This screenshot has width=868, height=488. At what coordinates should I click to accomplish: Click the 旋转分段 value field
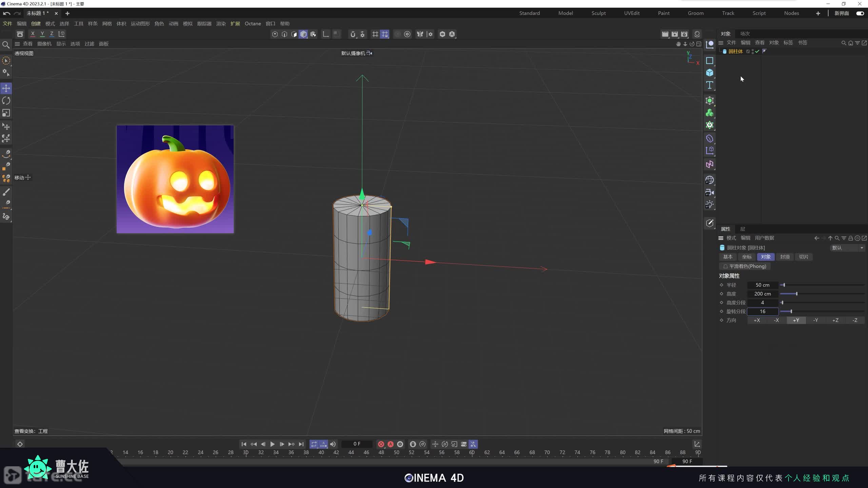762,311
